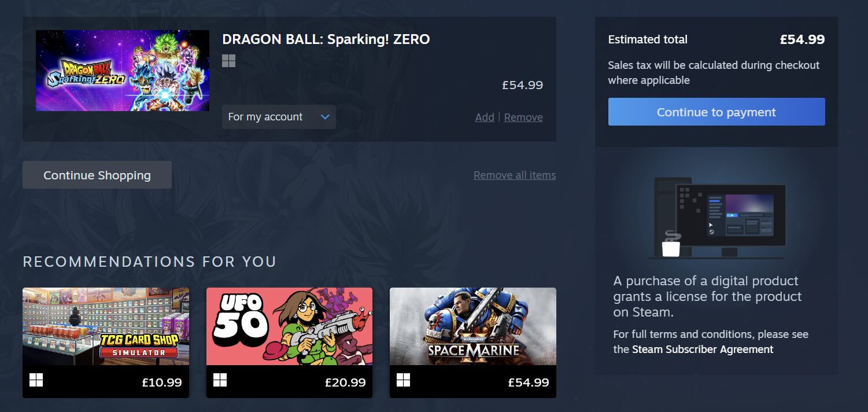868x412 pixels.
Task: Click the Add link for Dragon Ball
Action: tap(485, 117)
